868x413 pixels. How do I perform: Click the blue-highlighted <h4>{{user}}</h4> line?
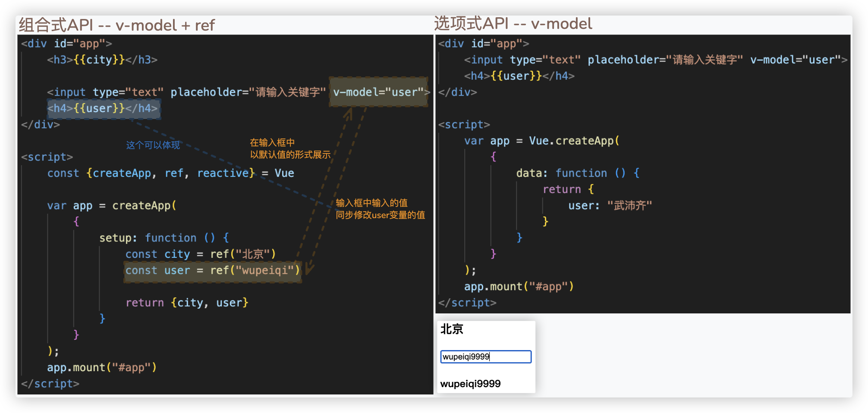(103, 109)
